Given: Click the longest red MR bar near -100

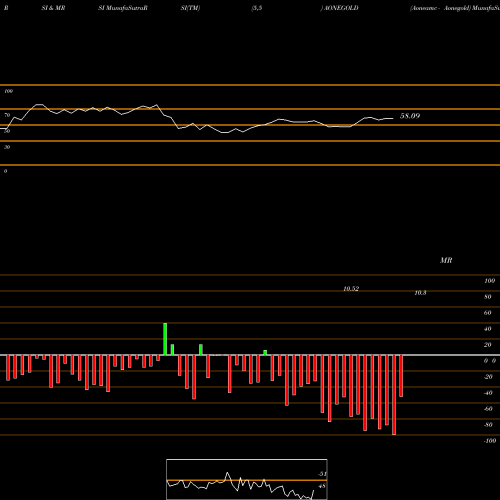Looking at the screenshot, I should [x=394, y=395].
